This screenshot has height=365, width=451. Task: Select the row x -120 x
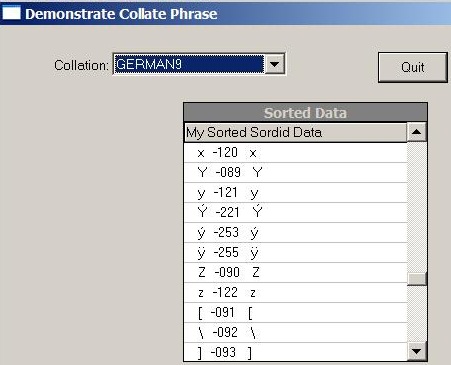[x=296, y=153]
